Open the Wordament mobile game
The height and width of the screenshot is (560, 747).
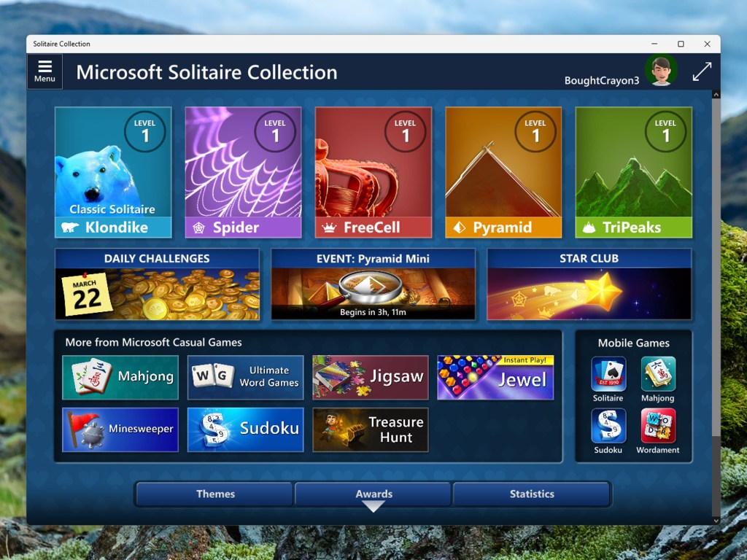point(658,427)
